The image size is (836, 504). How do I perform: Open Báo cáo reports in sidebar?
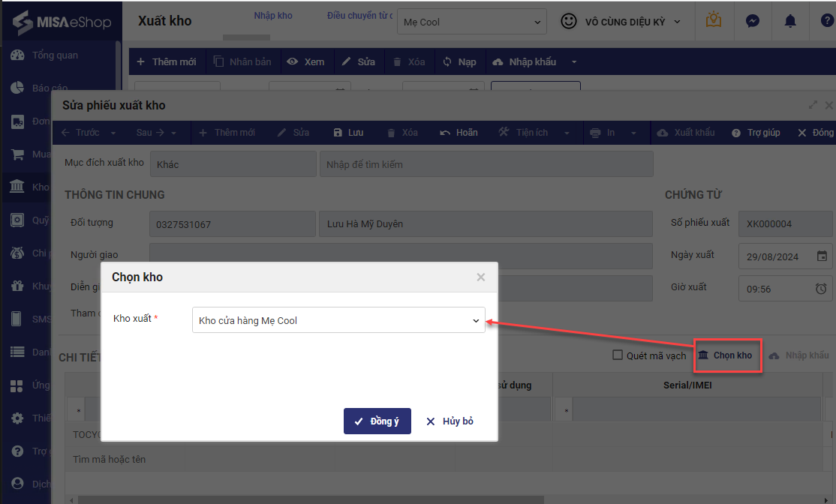(39, 87)
